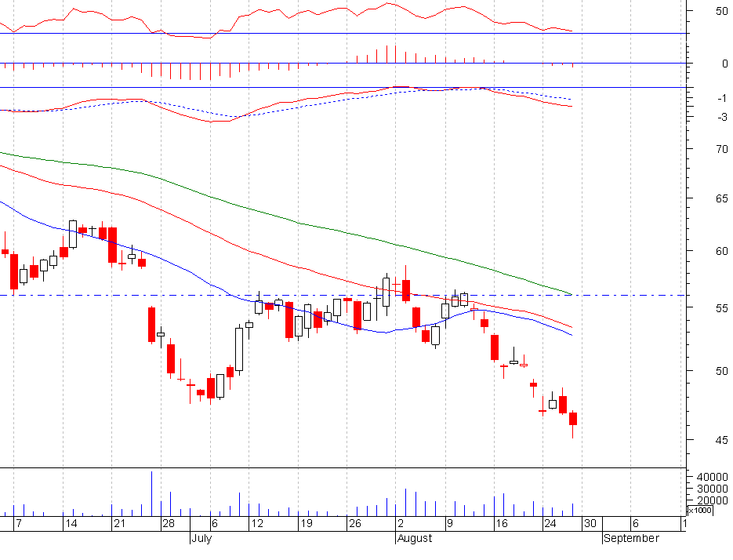The width and height of the screenshot is (733, 560).
Task: Select the '12' date label on time axis
Action: [258, 523]
